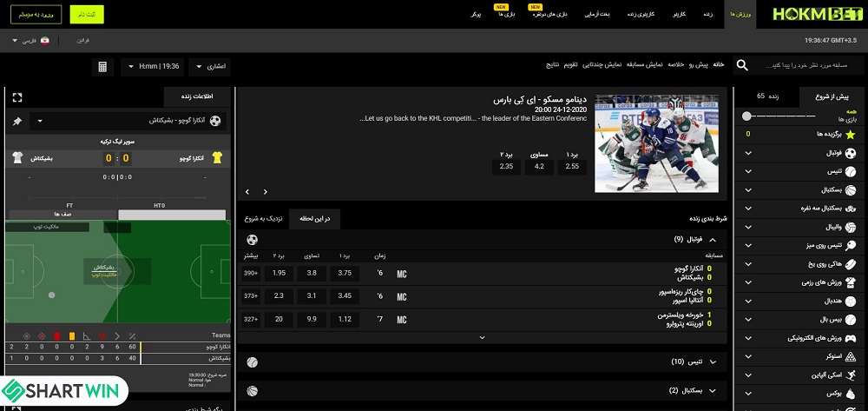Select the بوکس glove icon
This screenshot has width=868, height=411.
(851, 394)
